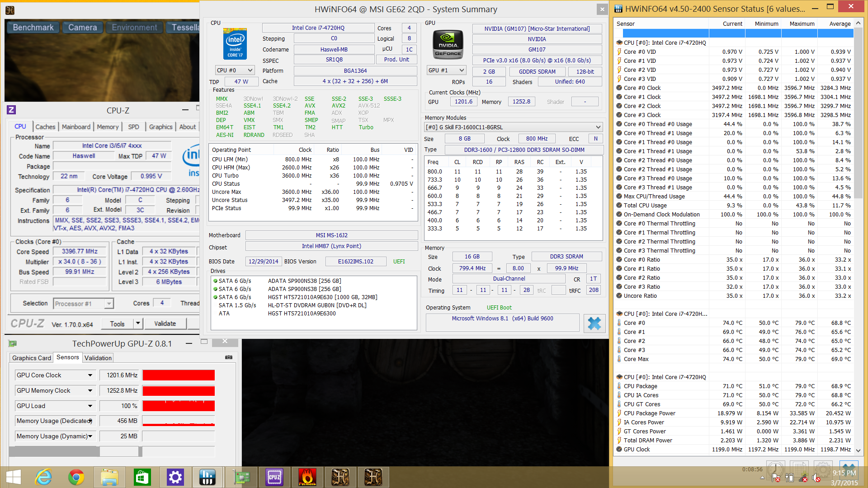This screenshot has height=488, width=868.
Task: Select the On-Demand Clock Modulation row
Action: click(734, 215)
